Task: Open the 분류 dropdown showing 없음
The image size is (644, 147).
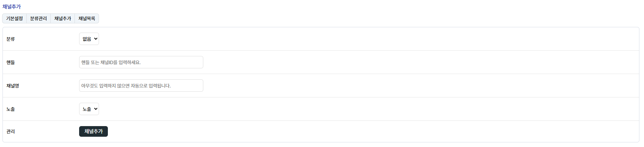Action: tap(89, 39)
